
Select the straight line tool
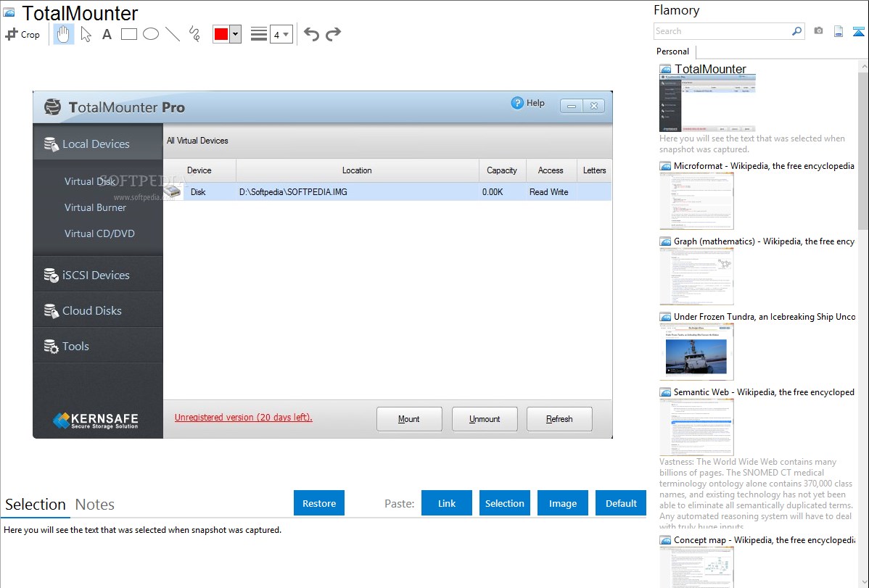[x=173, y=34]
